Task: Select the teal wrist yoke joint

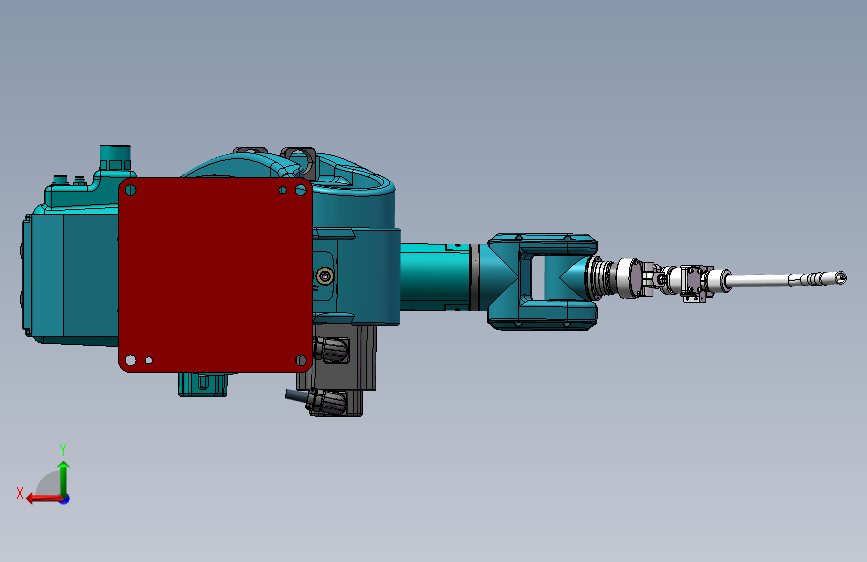Action: coord(542,282)
